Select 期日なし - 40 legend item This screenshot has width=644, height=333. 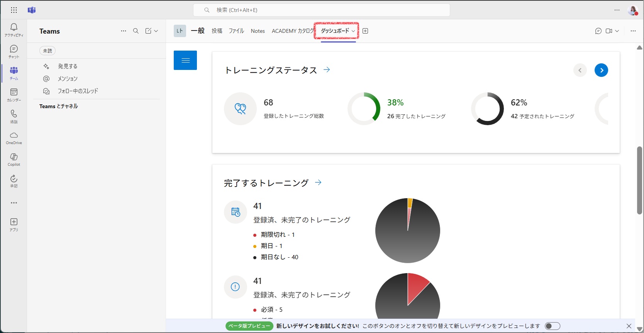coord(276,257)
